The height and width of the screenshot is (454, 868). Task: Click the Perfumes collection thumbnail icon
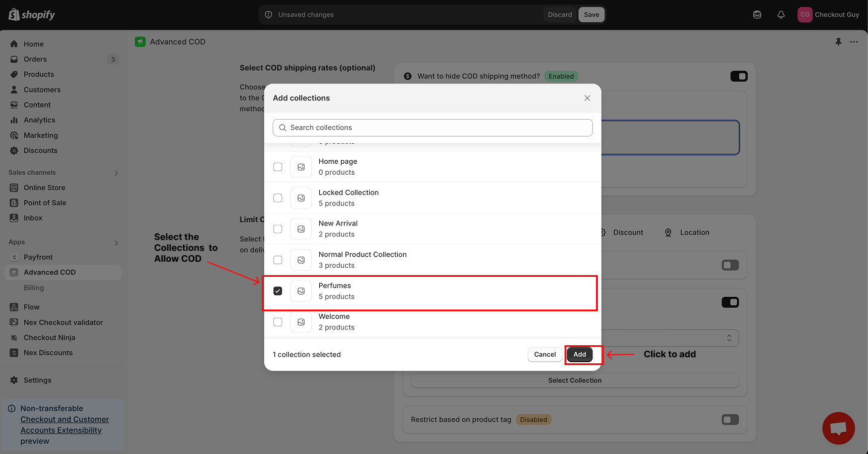301,291
